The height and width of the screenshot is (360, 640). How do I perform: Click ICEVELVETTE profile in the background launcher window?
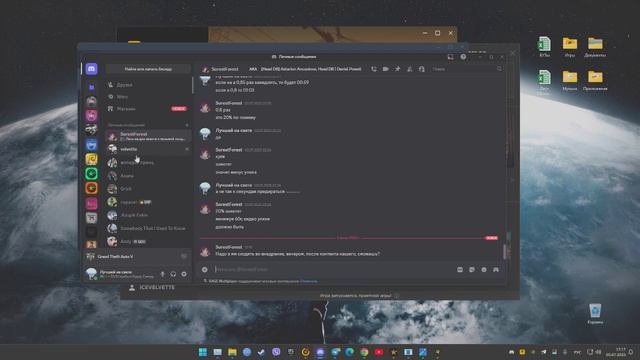(152, 287)
